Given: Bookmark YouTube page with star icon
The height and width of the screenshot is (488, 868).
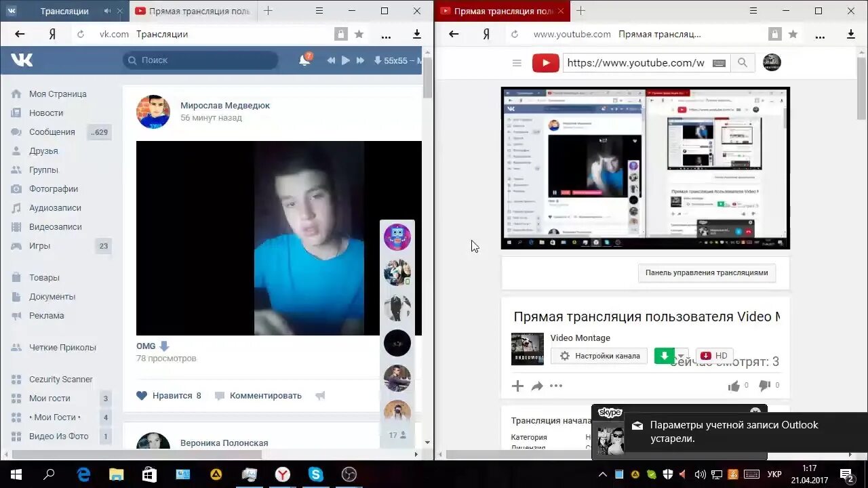Looking at the screenshot, I should (793, 34).
